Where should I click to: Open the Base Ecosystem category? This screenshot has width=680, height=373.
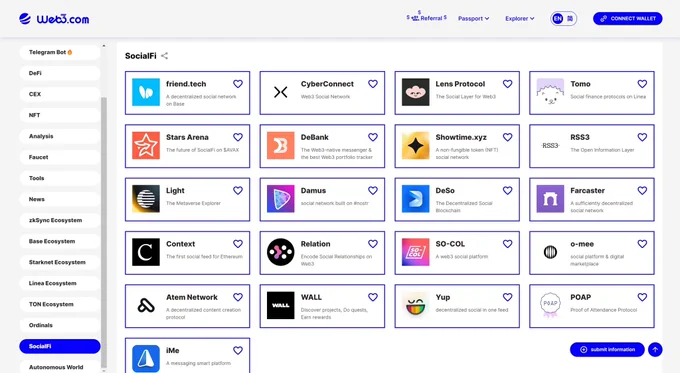[x=60, y=241]
